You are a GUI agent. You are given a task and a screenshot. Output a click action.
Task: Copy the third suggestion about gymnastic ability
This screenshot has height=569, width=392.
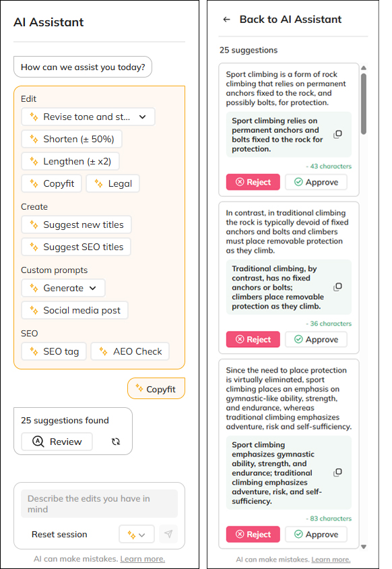337,473
